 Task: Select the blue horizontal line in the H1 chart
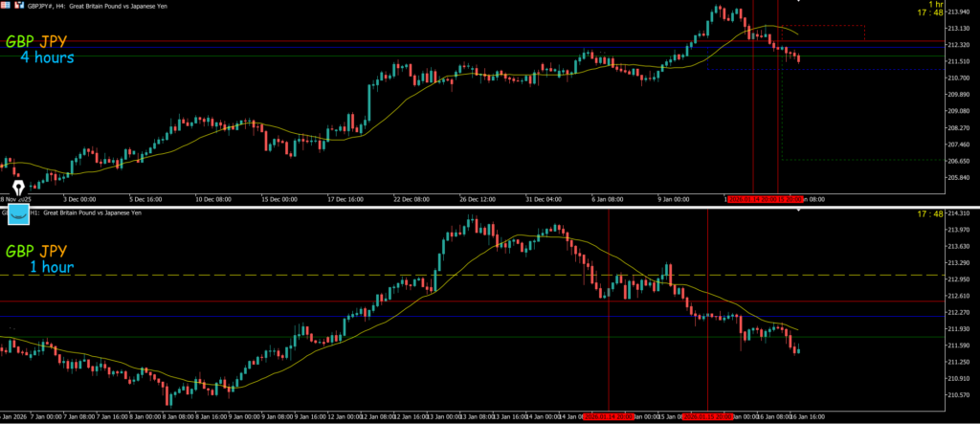click(287, 317)
